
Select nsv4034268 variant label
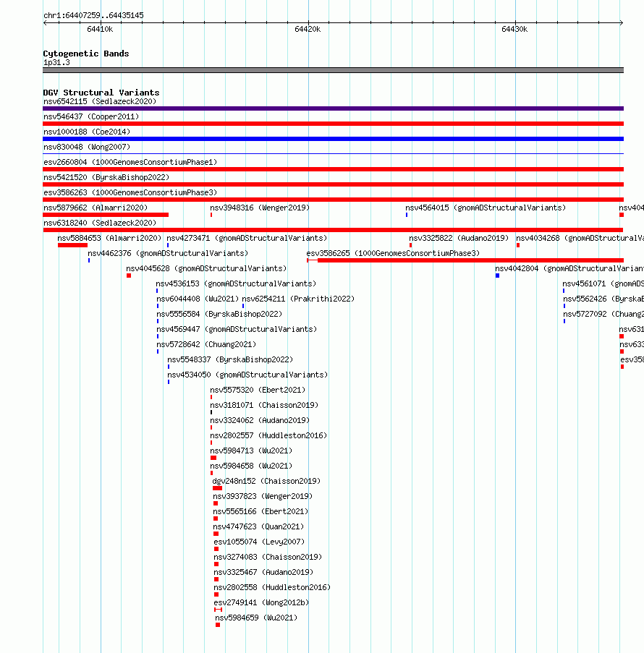(x=580, y=238)
